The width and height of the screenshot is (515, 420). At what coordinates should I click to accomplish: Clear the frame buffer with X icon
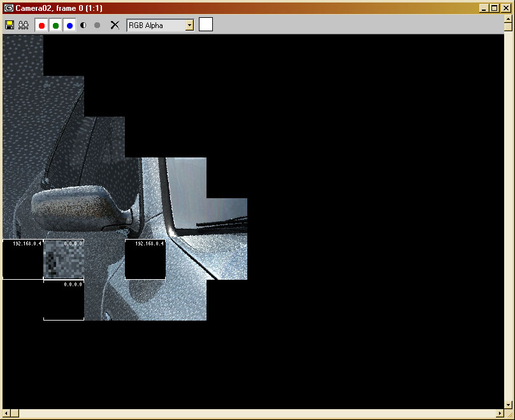[x=115, y=25]
